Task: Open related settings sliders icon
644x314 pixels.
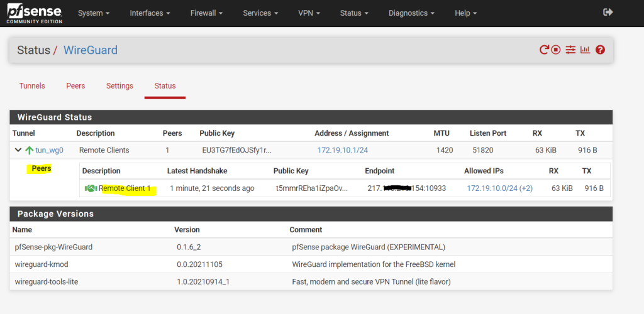Action: click(x=570, y=50)
